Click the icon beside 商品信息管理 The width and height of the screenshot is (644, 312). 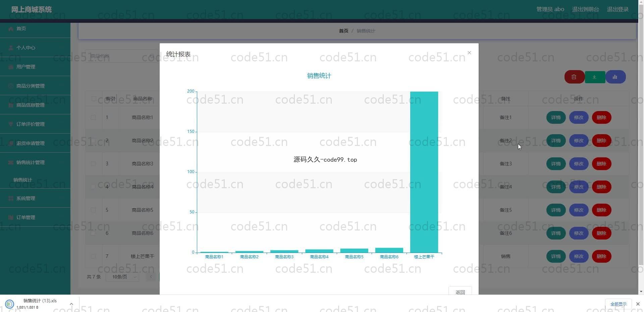[11, 105]
